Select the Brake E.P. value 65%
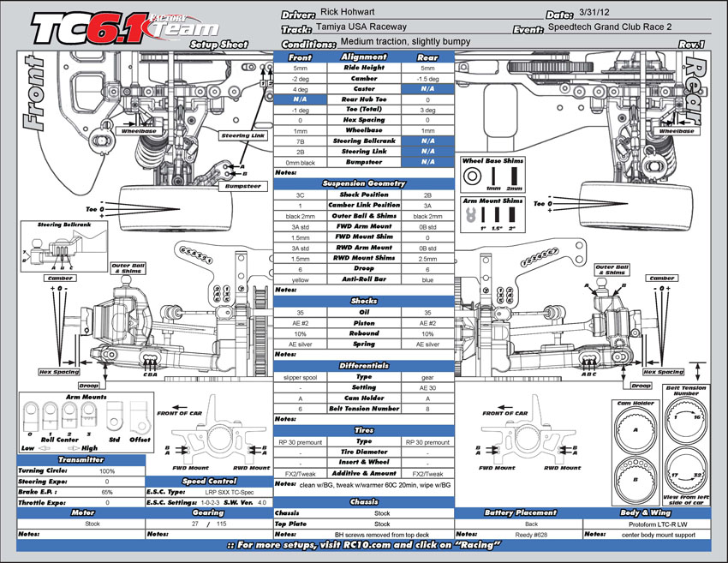The width and height of the screenshot is (728, 563). (x=107, y=492)
